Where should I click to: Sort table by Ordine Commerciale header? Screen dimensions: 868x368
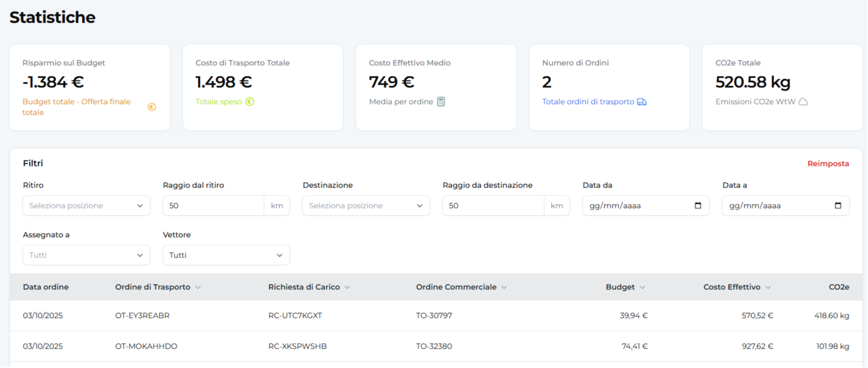(456, 287)
